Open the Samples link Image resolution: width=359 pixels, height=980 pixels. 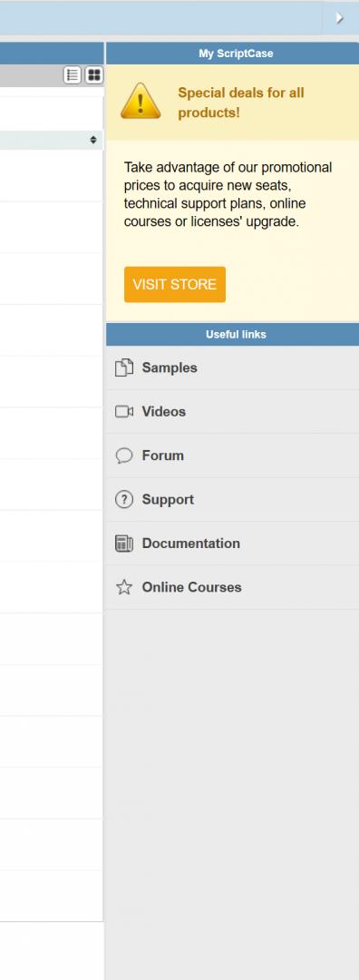170,367
